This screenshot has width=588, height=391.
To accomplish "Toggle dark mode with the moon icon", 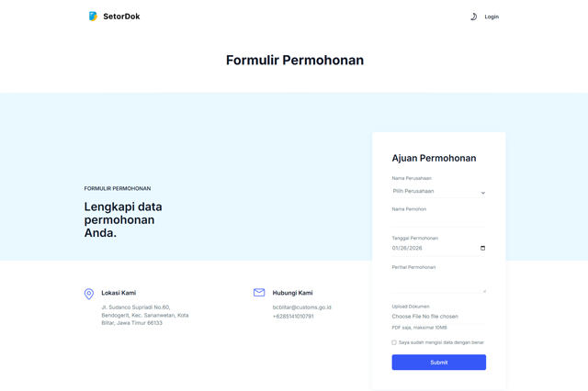I will [473, 17].
